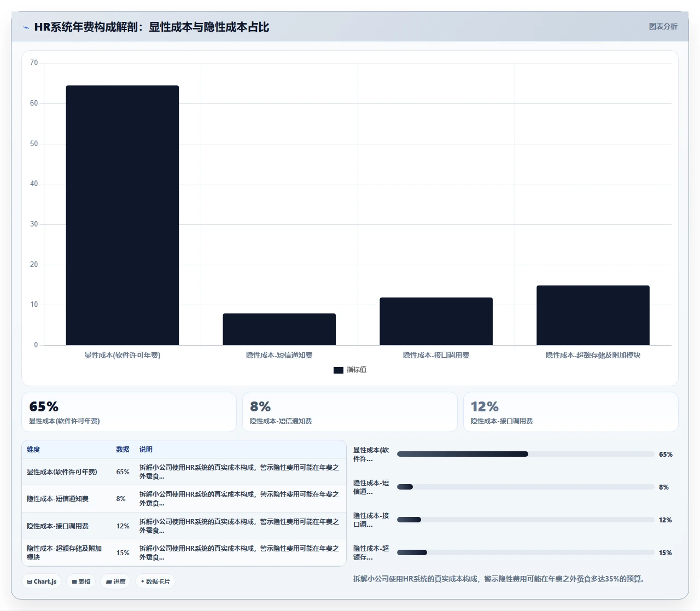Click the 显性成本(软件许可年费) bar in chart
This screenshot has width=700, height=611.
point(122,215)
